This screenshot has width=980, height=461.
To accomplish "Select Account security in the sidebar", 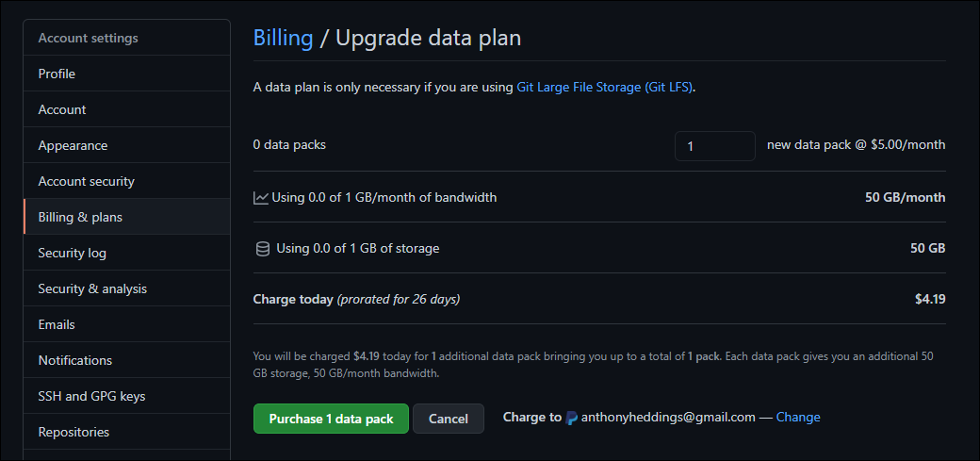I will pos(86,181).
